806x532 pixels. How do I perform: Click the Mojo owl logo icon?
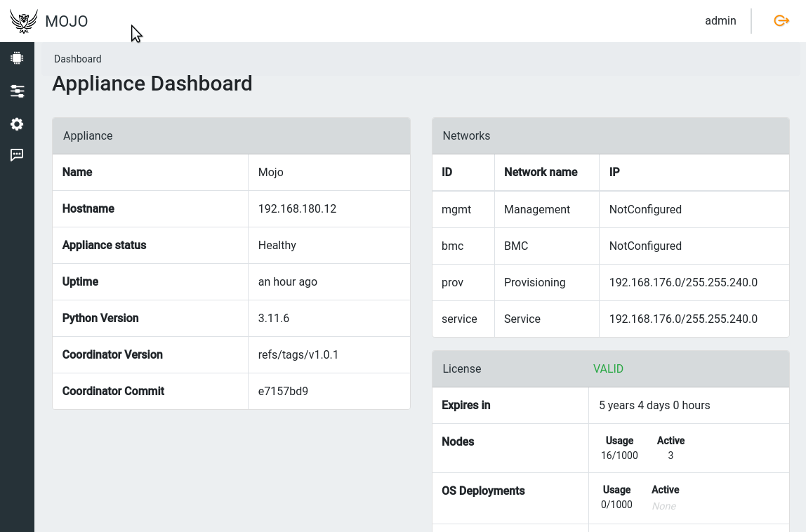(24, 22)
